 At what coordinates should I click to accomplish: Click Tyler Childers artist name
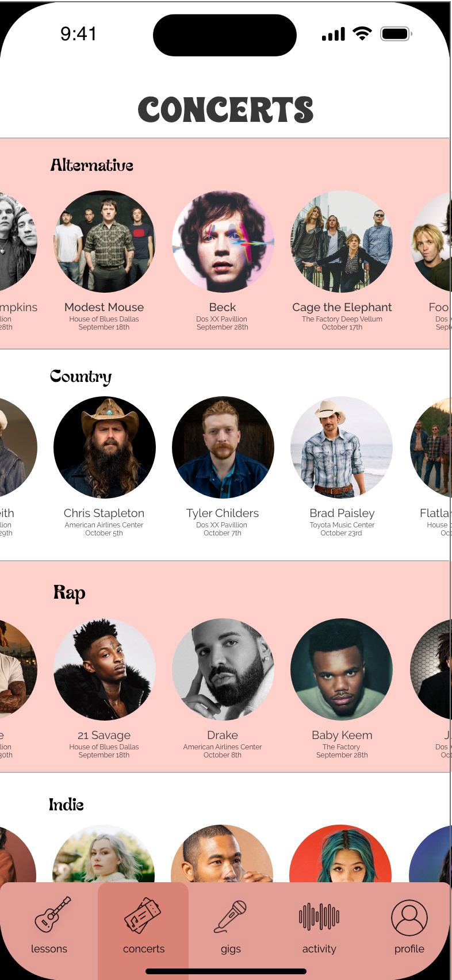[x=223, y=513]
